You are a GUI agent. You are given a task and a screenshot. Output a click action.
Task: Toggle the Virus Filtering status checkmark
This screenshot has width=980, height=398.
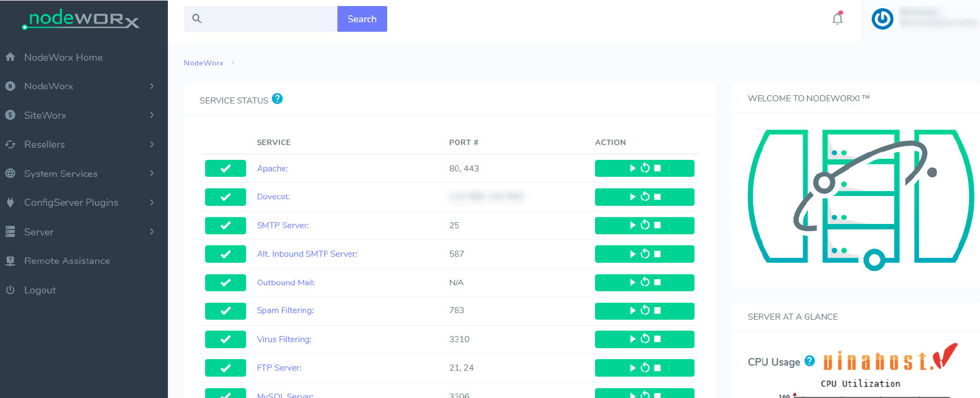[x=225, y=339]
